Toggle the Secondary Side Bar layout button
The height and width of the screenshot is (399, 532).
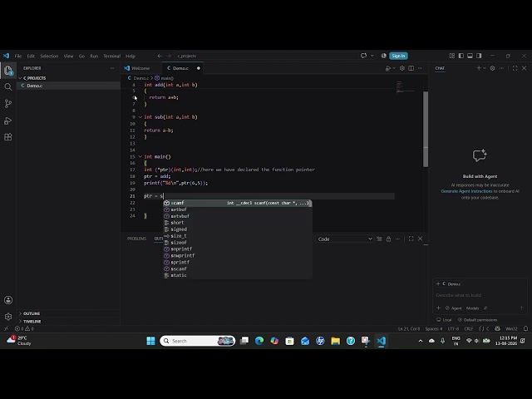point(479,56)
